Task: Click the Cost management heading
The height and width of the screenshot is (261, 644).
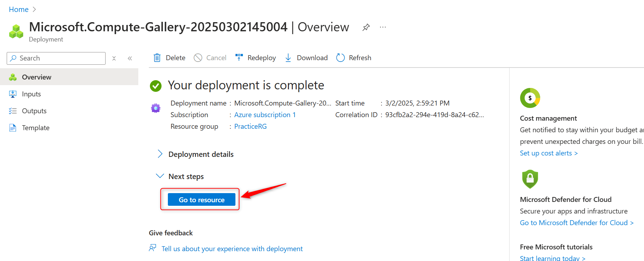Action: (548, 118)
